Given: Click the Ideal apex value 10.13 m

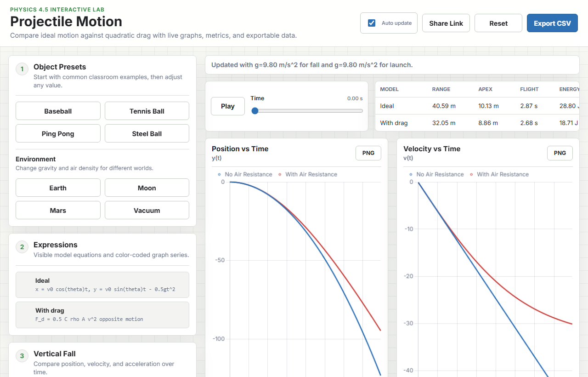Looking at the screenshot, I should pos(488,106).
